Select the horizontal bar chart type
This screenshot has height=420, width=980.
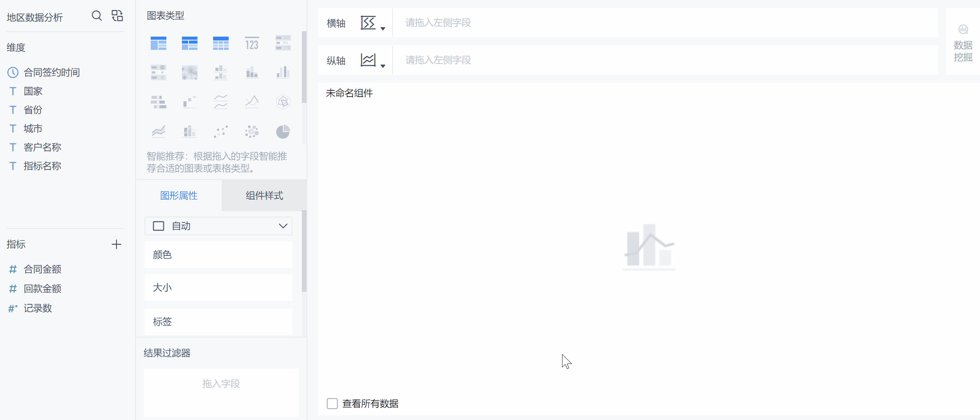tap(159, 101)
